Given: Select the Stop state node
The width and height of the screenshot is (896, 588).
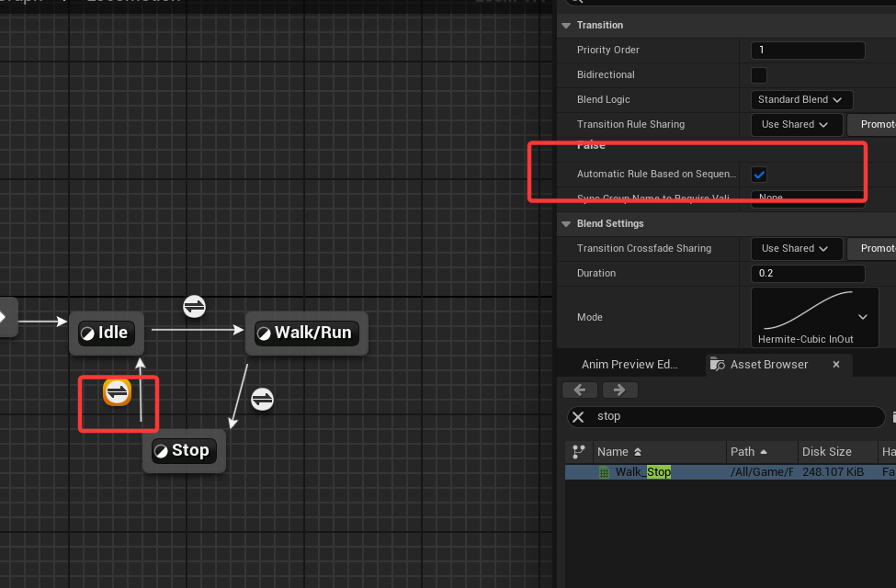Looking at the screenshot, I should 184,450.
